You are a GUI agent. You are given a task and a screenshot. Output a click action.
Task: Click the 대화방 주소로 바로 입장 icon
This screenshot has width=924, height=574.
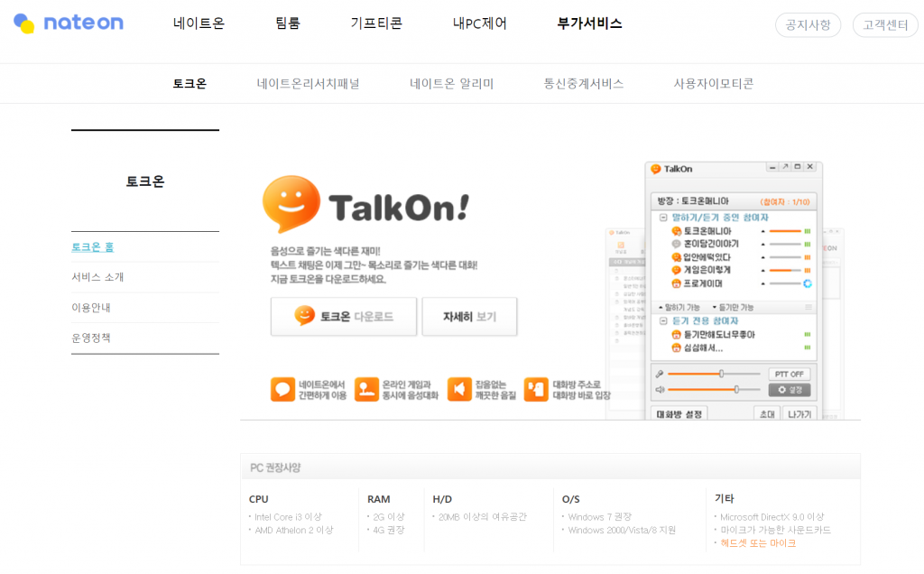coord(536,390)
